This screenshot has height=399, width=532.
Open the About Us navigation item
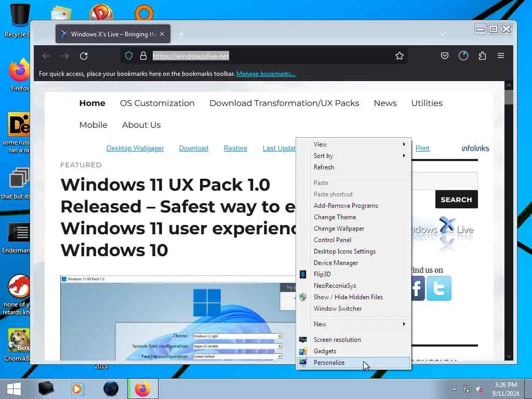click(141, 125)
